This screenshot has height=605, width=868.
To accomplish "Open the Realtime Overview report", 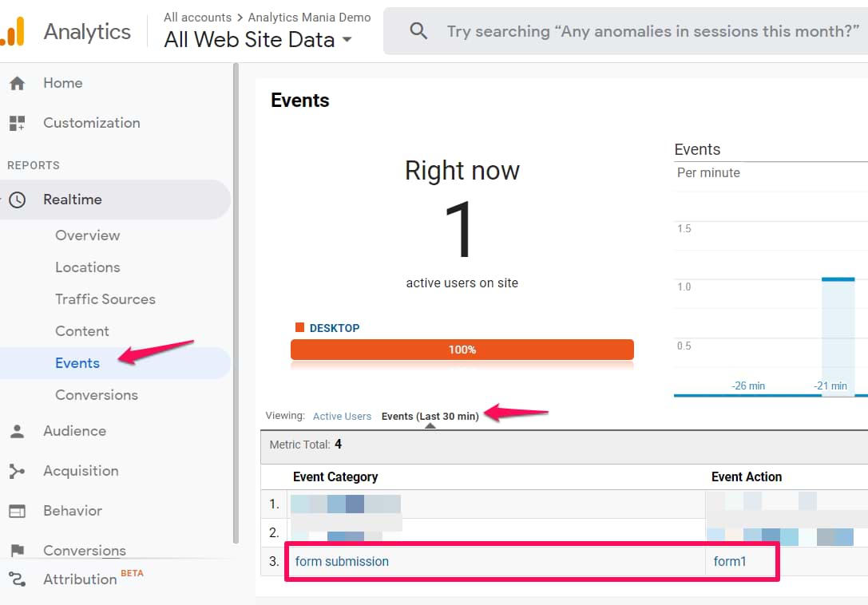I will point(87,235).
